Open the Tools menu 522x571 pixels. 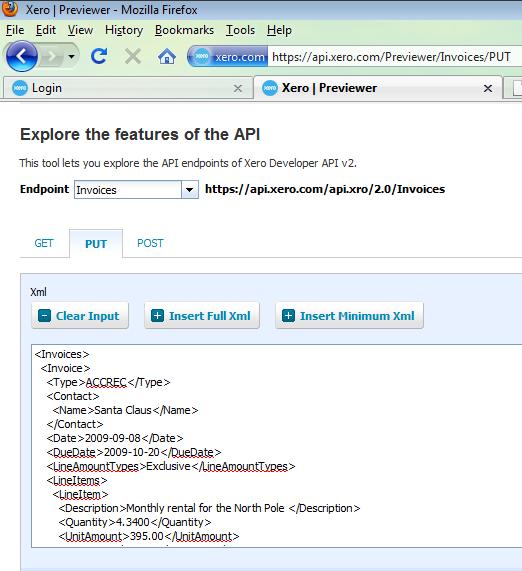coord(240,30)
